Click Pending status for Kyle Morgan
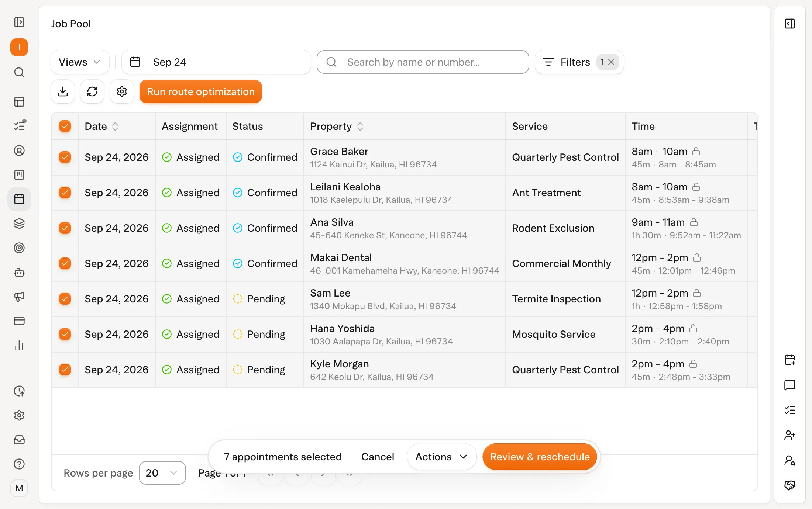Screen dimensions: 812x509 (x=259, y=370)
